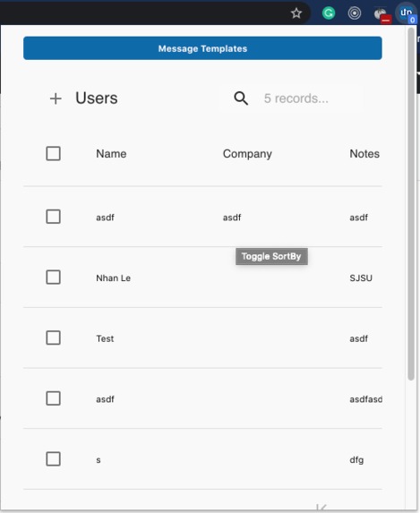The height and width of the screenshot is (513, 420).
Task: Click the blue extension icon with 0 badge
Action: tap(407, 13)
